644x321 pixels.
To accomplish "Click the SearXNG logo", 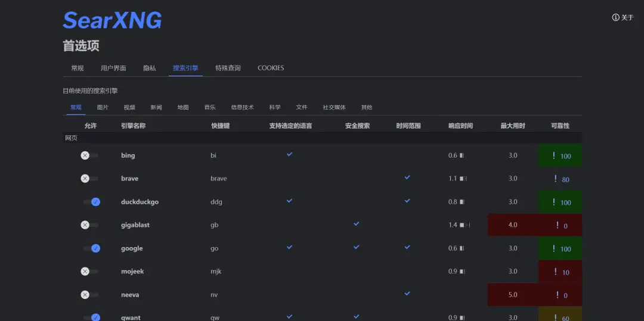I will coord(112,20).
